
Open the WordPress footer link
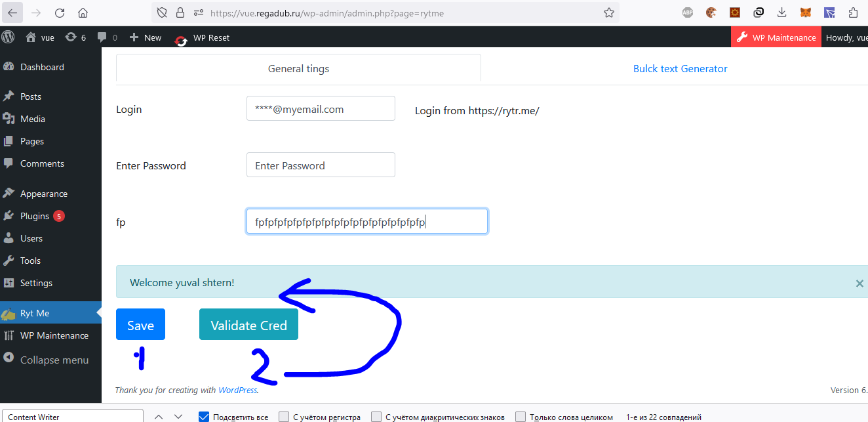coord(237,390)
